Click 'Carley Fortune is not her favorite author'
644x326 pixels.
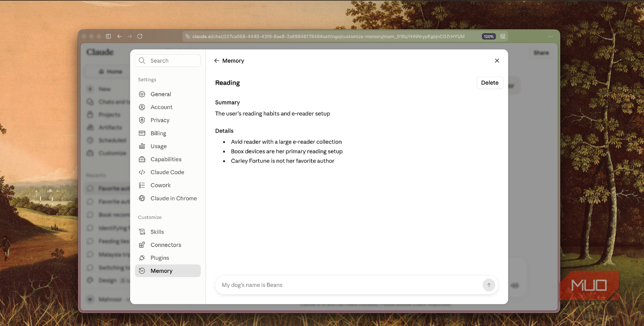tap(283, 161)
